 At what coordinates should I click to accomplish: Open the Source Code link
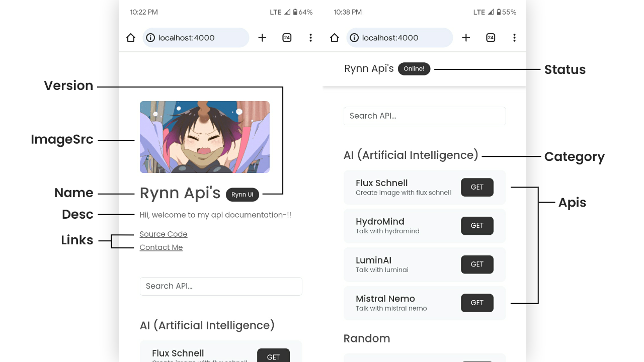[x=164, y=234]
